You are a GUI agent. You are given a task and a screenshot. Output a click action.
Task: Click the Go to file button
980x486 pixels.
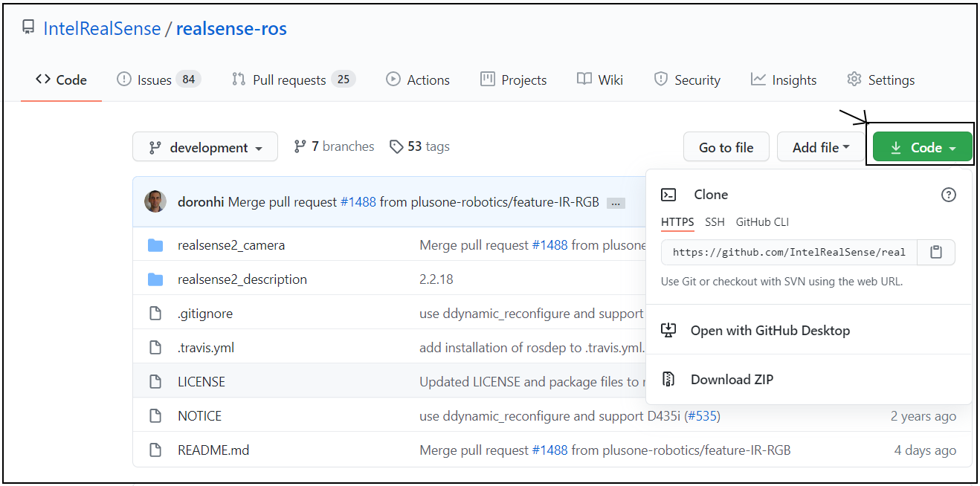point(726,146)
